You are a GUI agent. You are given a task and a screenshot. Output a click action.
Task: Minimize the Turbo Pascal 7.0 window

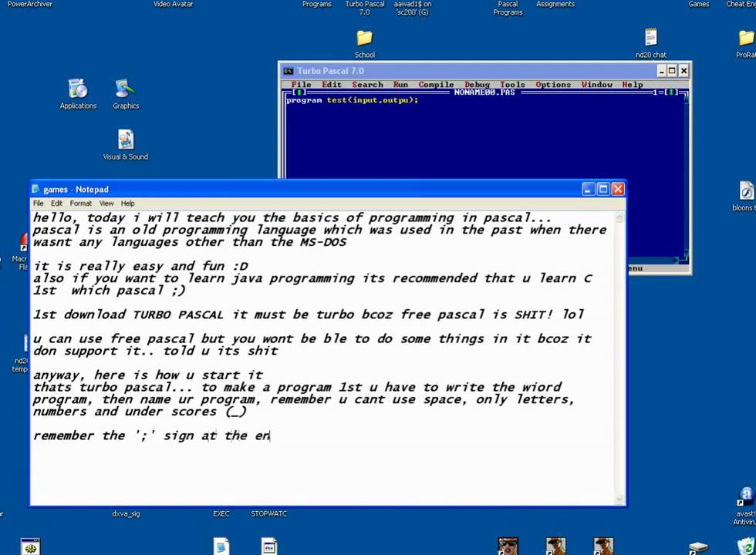(662, 71)
